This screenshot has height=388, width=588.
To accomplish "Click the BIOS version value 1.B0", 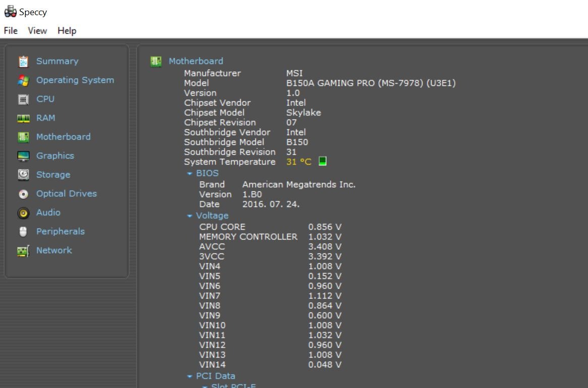I will point(252,195).
